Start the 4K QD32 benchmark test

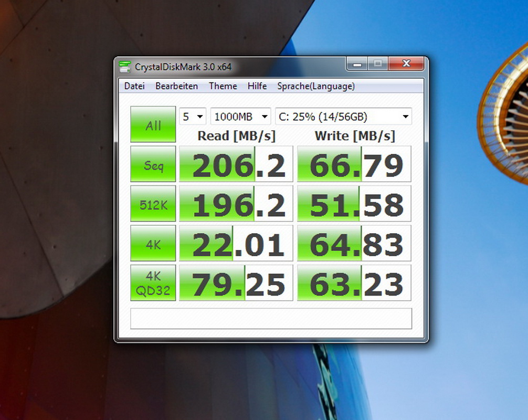coord(153,283)
